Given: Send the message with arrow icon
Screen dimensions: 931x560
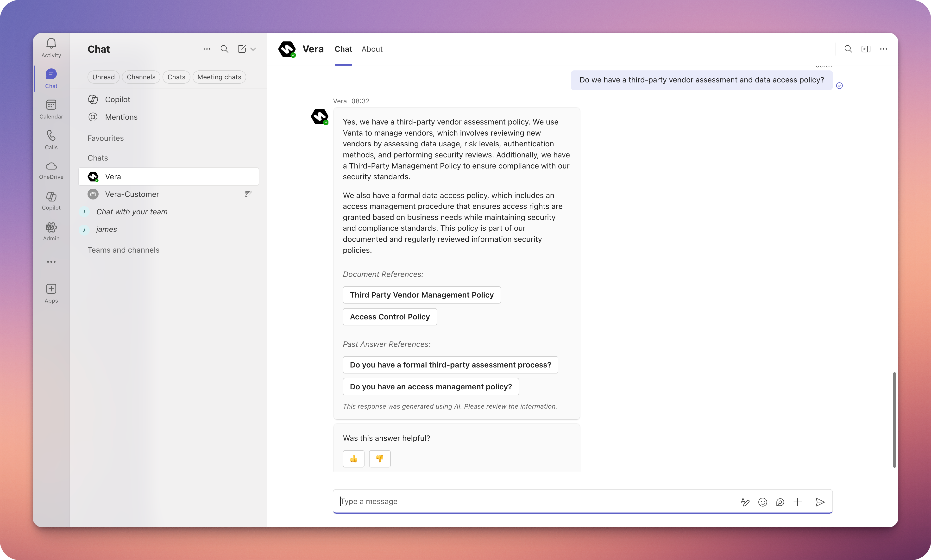Looking at the screenshot, I should pos(820,502).
